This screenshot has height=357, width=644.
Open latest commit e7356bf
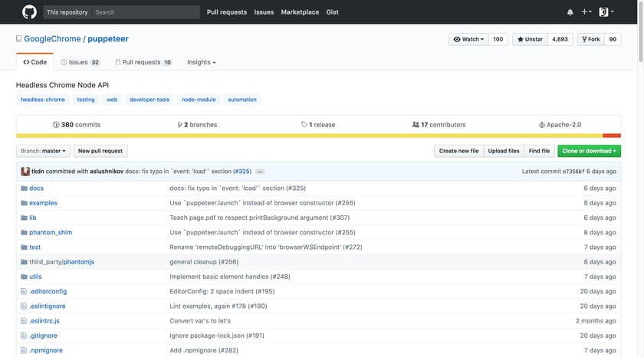pyautogui.click(x=573, y=172)
